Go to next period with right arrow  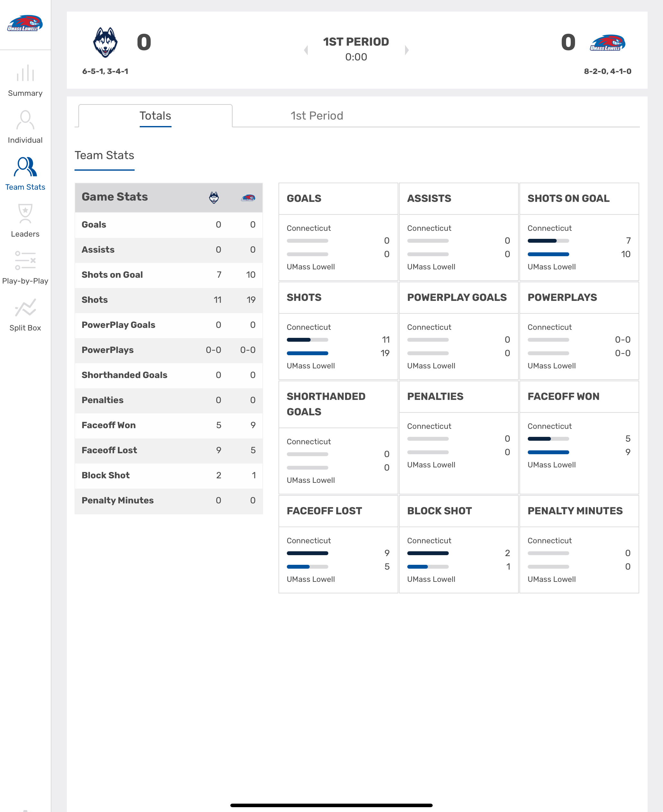[x=407, y=50]
